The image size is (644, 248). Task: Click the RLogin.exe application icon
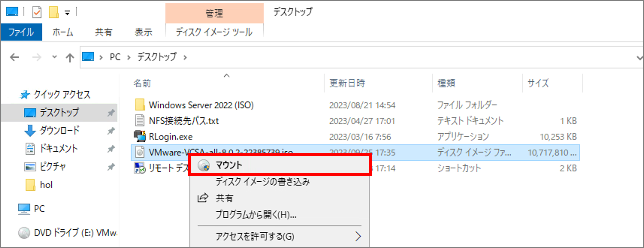coord(140,136)
